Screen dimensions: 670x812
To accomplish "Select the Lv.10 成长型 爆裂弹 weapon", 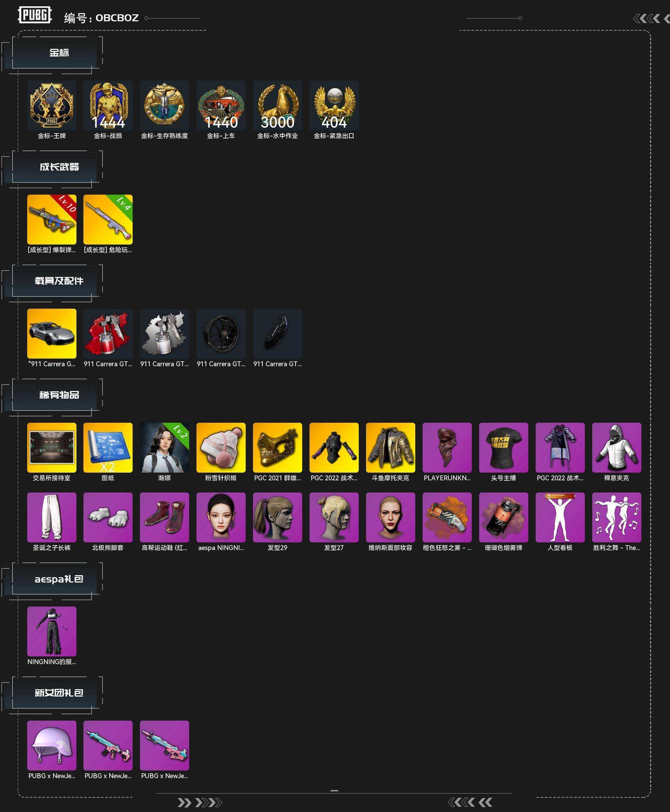I will (x=52, y=219).
